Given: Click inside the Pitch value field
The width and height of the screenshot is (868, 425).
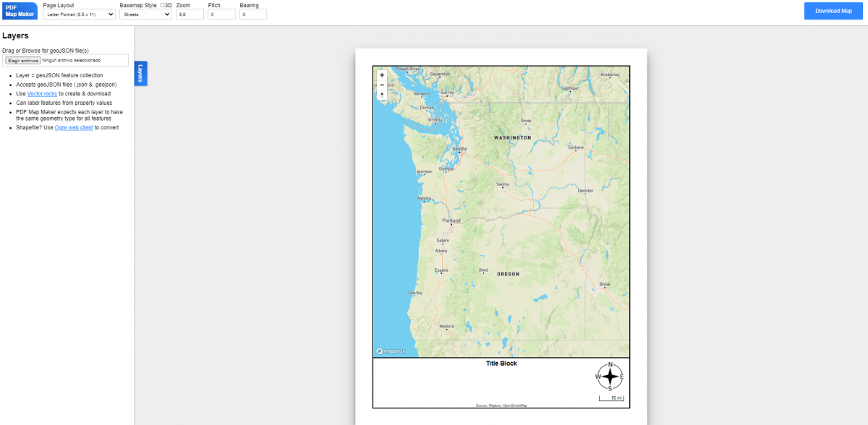Looking at the screenshot, I should [221, 14].
